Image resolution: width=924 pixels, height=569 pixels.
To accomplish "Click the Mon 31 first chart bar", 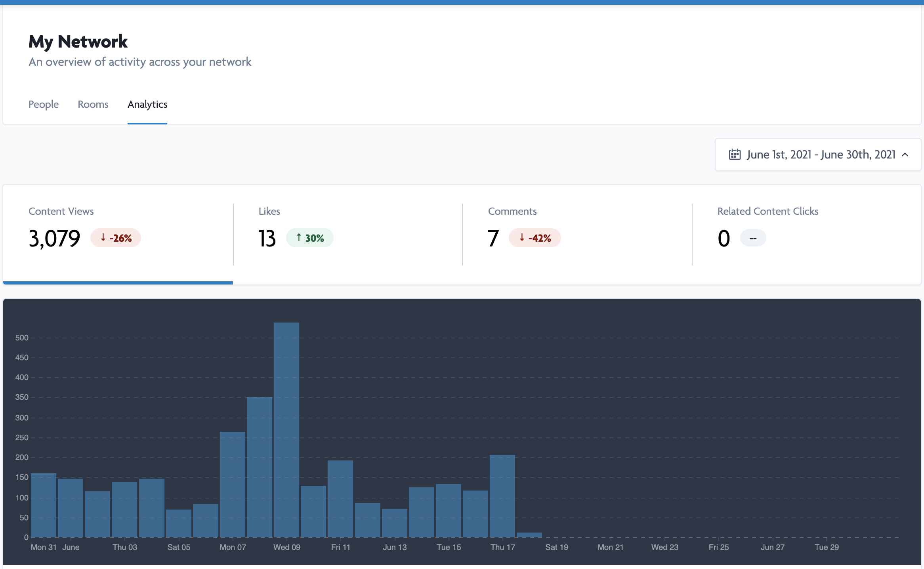I will (44, 505).
